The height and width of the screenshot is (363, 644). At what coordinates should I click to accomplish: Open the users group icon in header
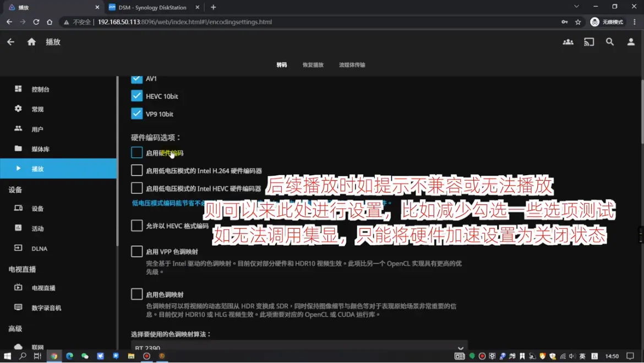568,42
